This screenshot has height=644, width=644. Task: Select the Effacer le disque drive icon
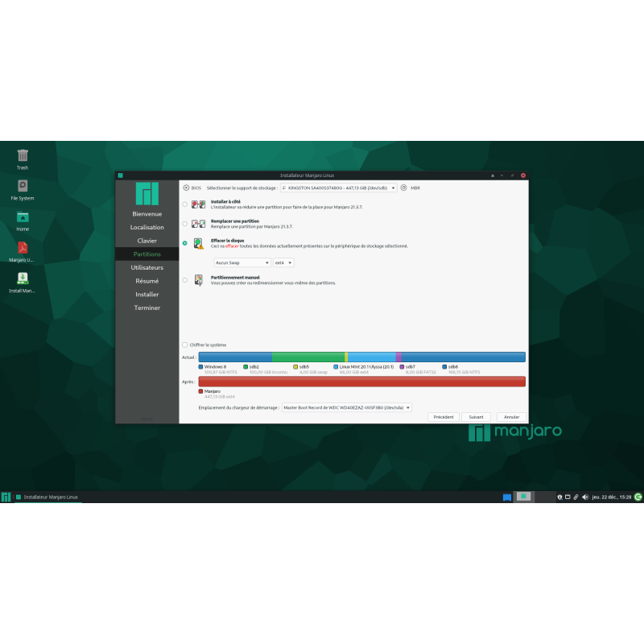197,243
